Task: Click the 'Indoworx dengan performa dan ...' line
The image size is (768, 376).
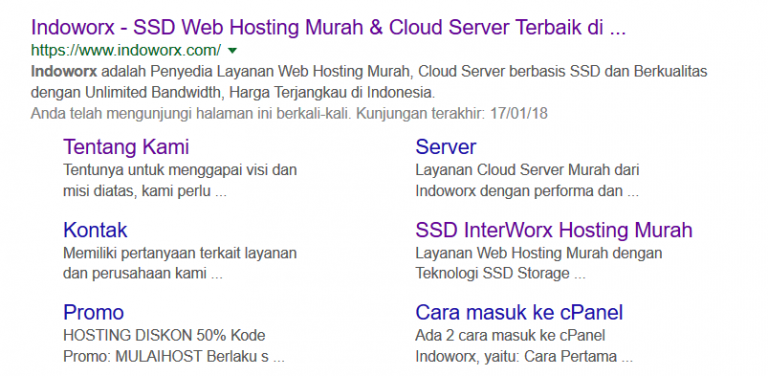Action: pos(527,191)
